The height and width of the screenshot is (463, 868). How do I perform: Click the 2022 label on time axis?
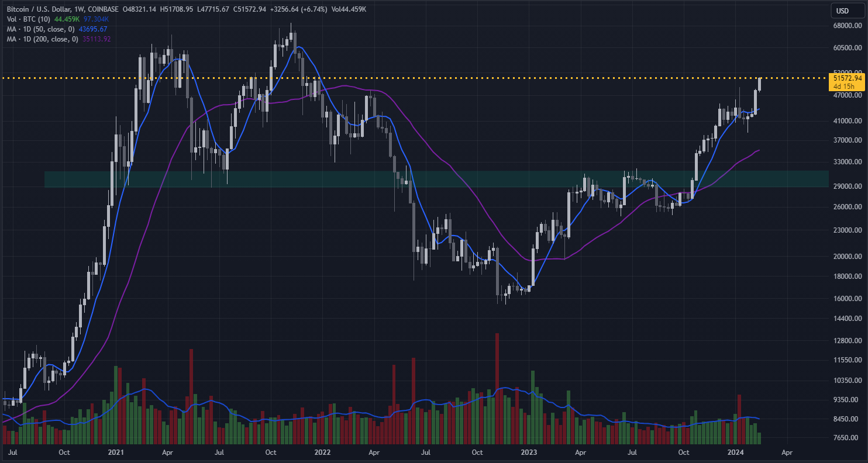pyautogui.click(x=322, y=452)
